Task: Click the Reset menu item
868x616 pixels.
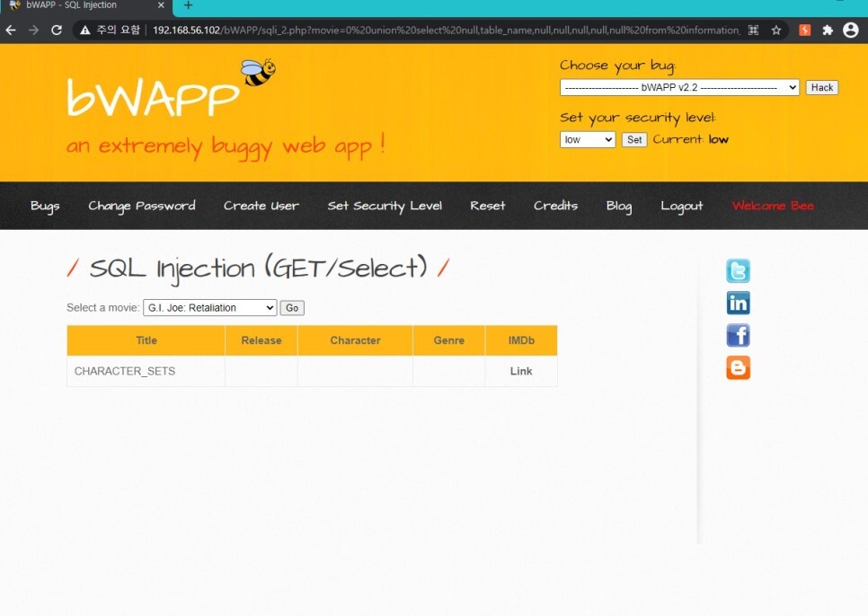Action: (x=488, y=206)
